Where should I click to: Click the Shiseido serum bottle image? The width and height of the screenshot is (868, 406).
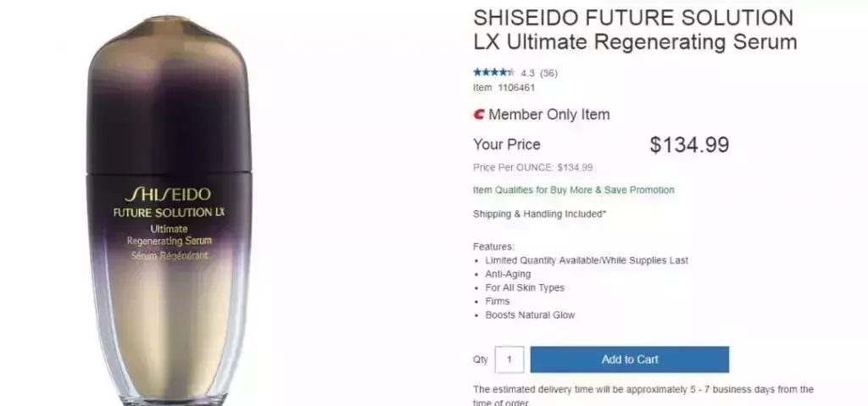pos(169,210)
